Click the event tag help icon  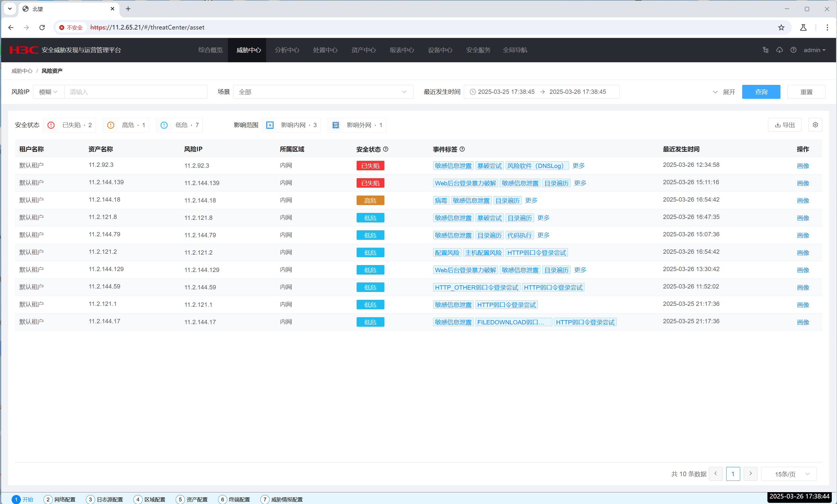click(462, 149)
